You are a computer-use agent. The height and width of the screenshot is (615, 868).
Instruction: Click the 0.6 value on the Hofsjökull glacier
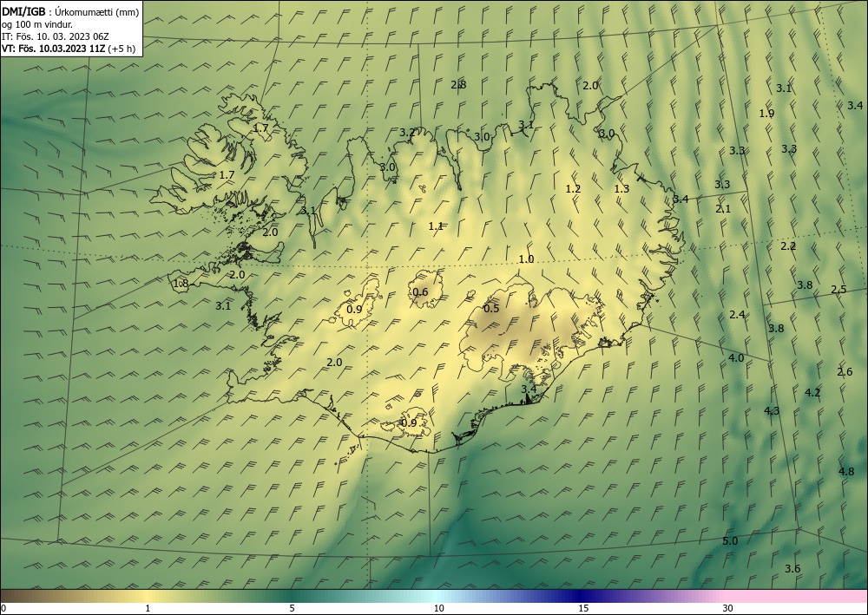pos(421,291)
